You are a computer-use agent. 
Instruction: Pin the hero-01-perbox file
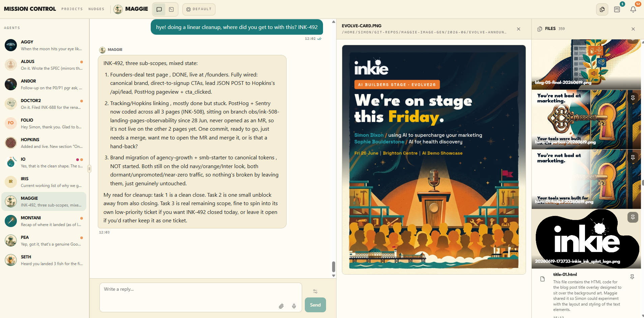pos(633,98)
